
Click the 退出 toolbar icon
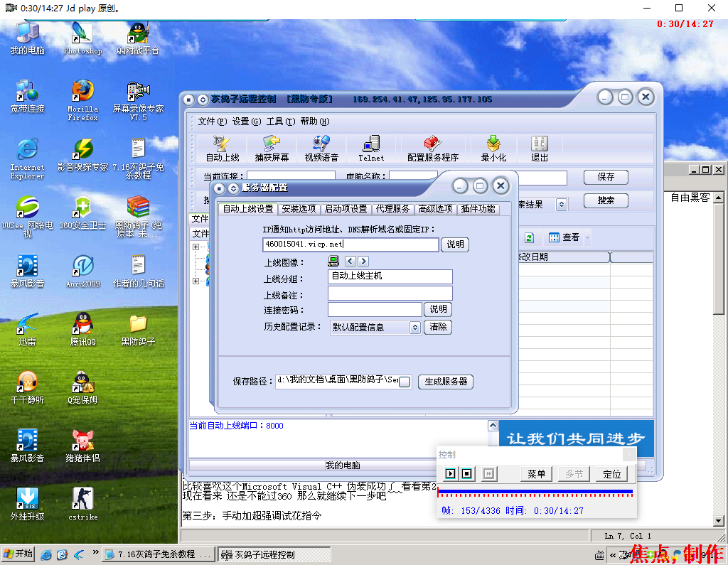click(540, 148)
